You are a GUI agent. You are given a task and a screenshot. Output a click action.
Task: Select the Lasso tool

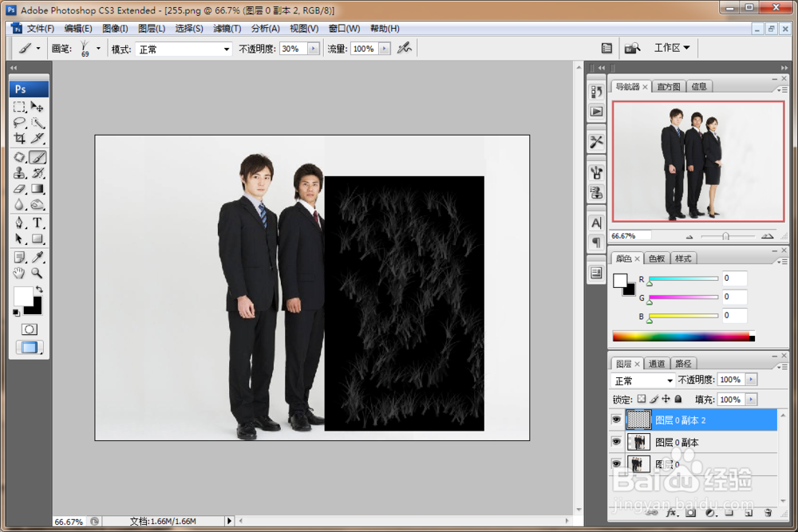click(x=19, y=123)
